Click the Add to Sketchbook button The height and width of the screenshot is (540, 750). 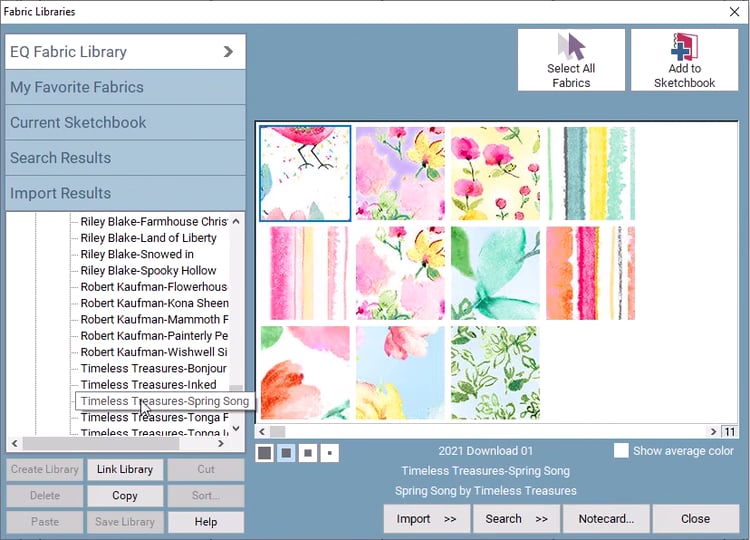point(684,60)
